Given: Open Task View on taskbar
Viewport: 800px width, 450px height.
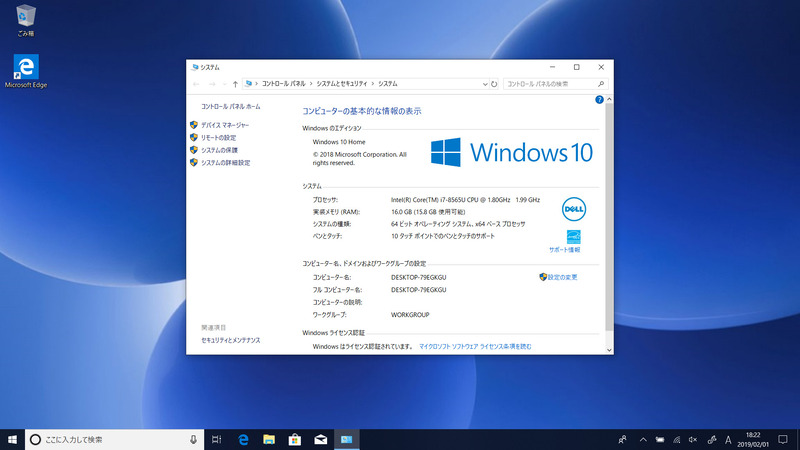Looking at the screenshot, I should coord(217,439).
